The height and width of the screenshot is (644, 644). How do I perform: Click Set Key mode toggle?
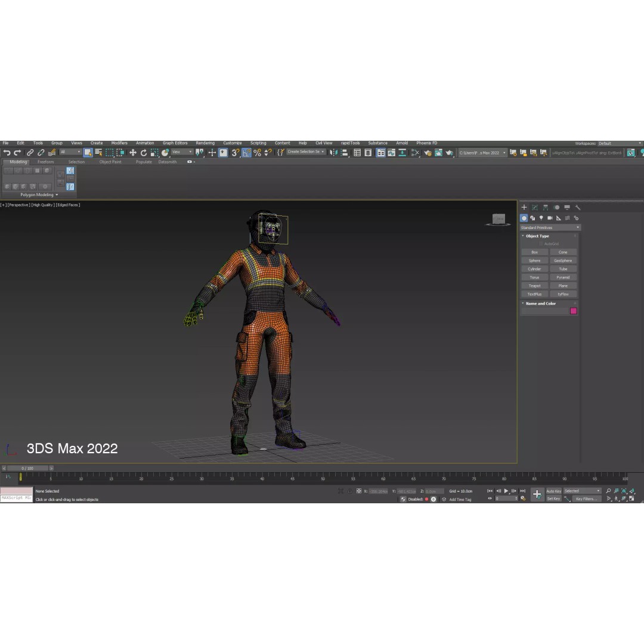[553, 499]
